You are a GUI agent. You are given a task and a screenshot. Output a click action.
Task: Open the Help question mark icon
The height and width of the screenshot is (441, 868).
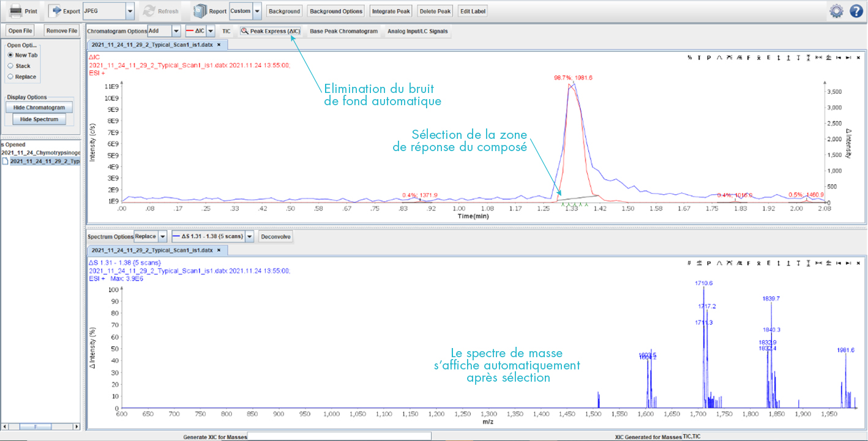856,10
